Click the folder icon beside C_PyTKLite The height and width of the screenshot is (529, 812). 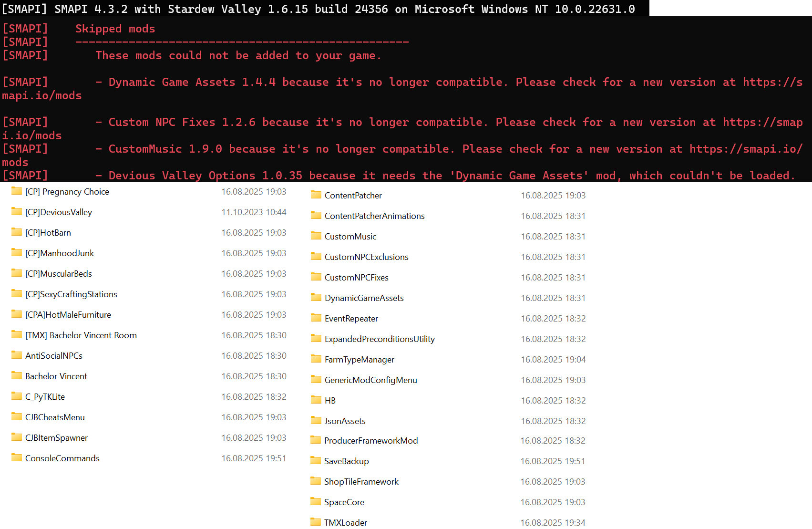(17, 396)
